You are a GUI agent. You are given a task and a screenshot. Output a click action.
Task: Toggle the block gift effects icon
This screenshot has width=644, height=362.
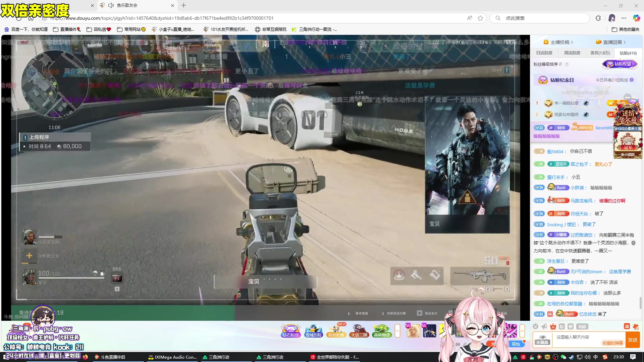point(636,326)
